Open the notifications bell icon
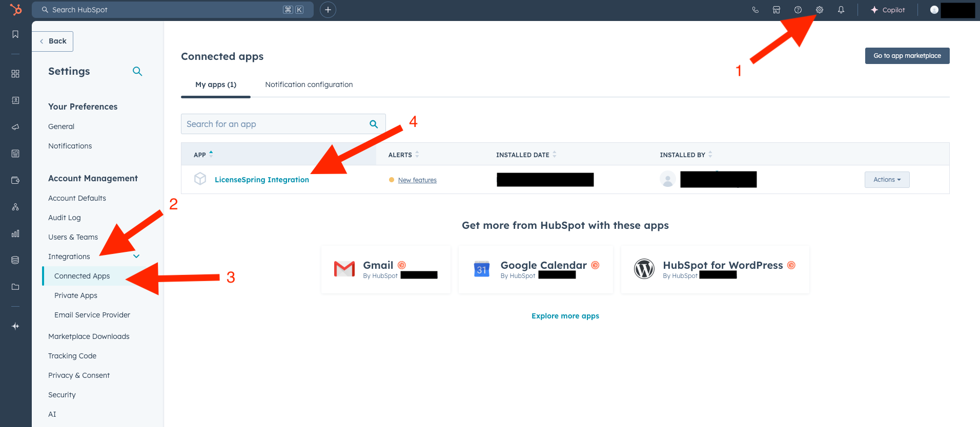The image size is (980, 427). (x=841, y=10)
